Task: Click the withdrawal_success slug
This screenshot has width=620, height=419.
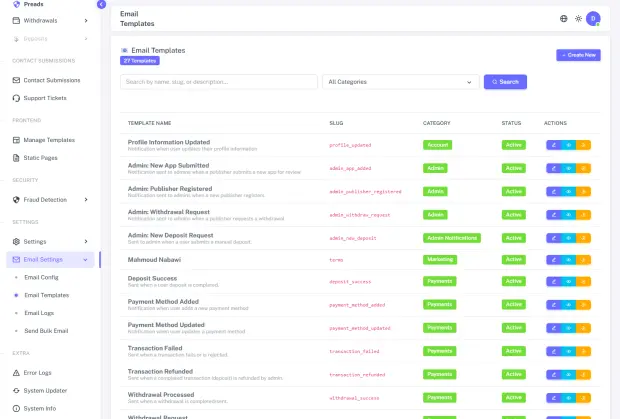Action: (x=354, y=398)
